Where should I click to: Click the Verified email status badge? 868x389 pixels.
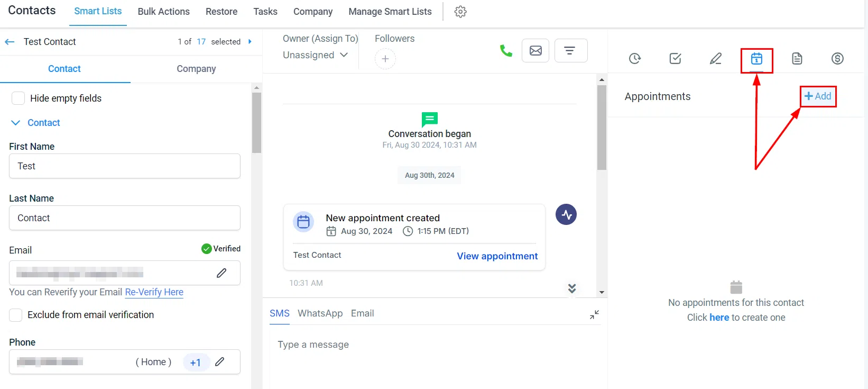point(221,249)
